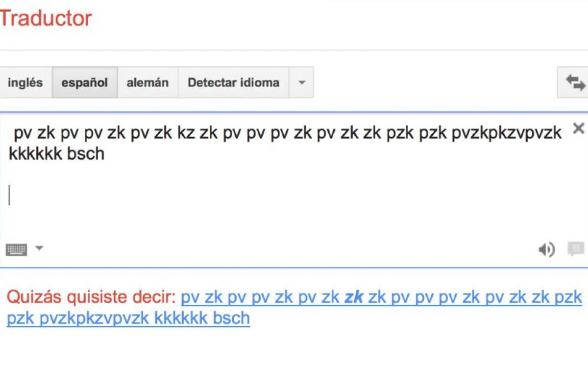Viewport: 588px width, 392px height.
Task: Listen to source text via speaker icon
Action: [x=546, y=250]
